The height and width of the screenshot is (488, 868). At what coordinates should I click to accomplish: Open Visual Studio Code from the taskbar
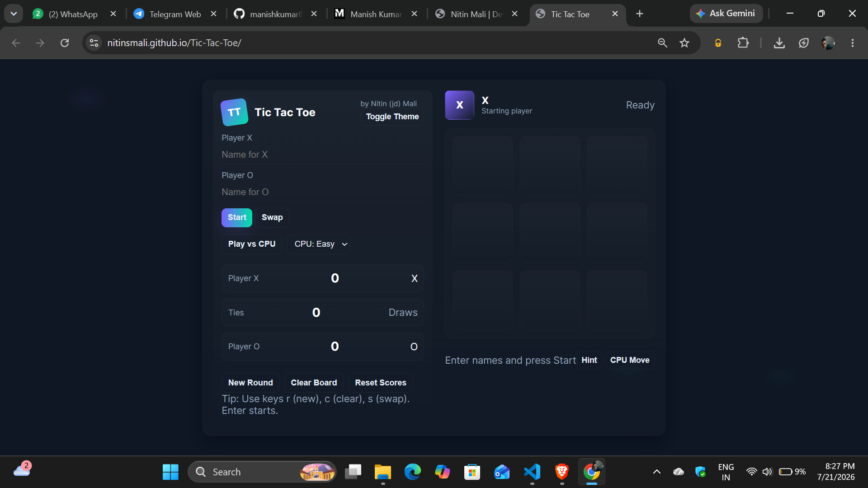(532, 472)
